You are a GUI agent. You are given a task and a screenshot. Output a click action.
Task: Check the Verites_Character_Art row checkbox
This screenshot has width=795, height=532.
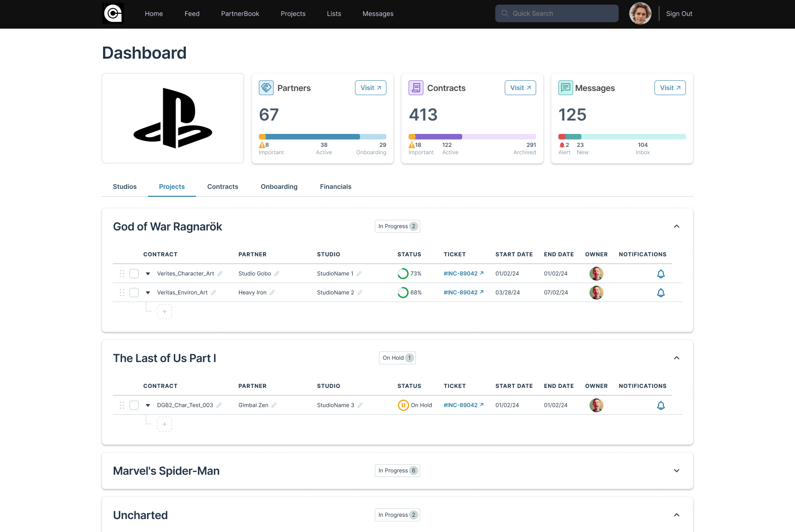[134, 273]
